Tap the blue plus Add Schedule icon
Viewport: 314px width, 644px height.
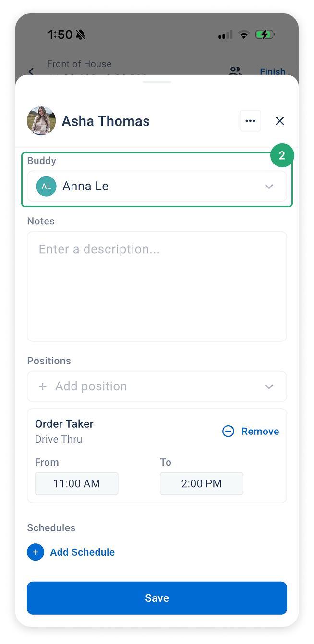tap(36, 552)
